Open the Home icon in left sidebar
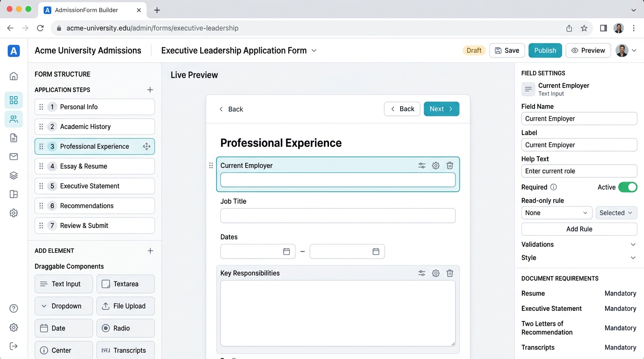This screenshot has width=644, height=359. (14, 76)
